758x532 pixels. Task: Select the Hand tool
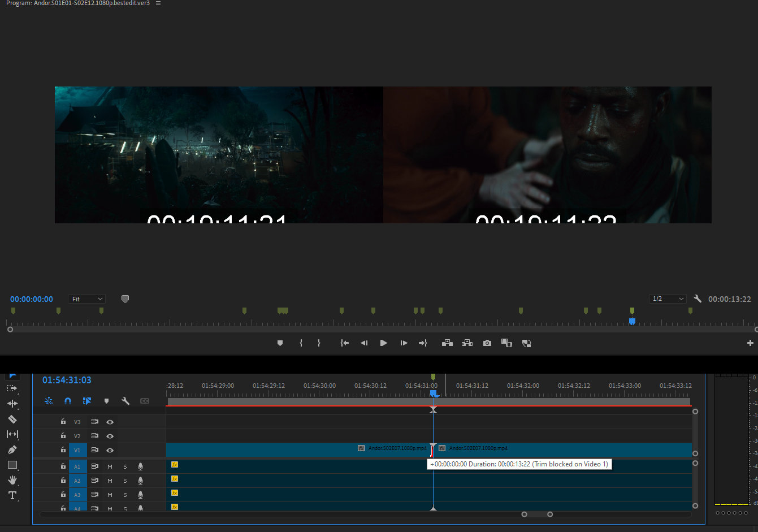point(12,480)
